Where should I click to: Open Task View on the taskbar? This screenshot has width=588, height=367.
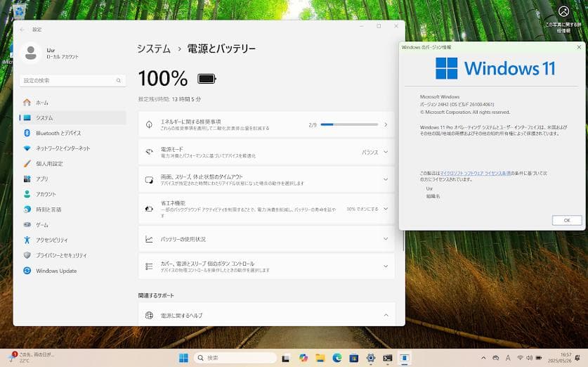(x=286, y=358)
